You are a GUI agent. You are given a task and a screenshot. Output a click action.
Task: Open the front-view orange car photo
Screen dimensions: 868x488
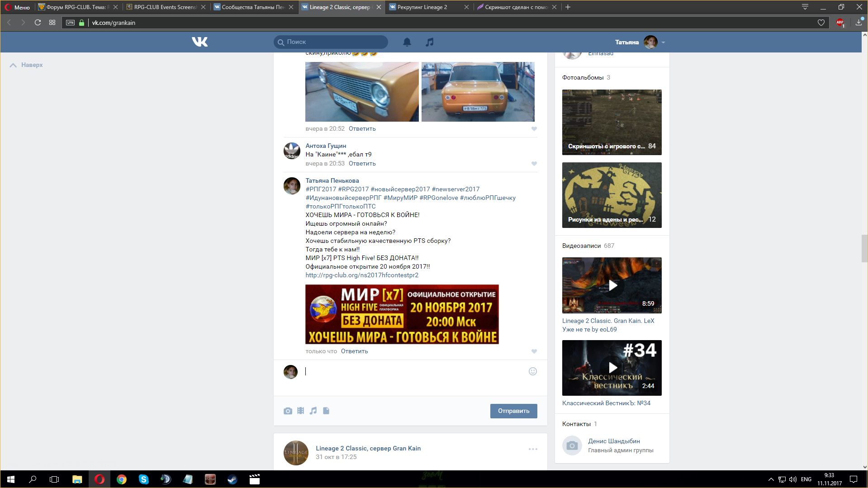(362, 92)
